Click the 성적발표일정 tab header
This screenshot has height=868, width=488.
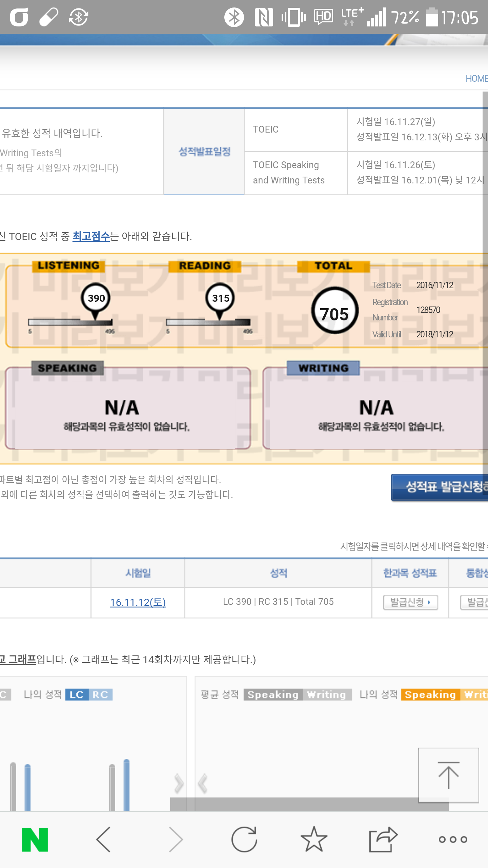[204, 152]
